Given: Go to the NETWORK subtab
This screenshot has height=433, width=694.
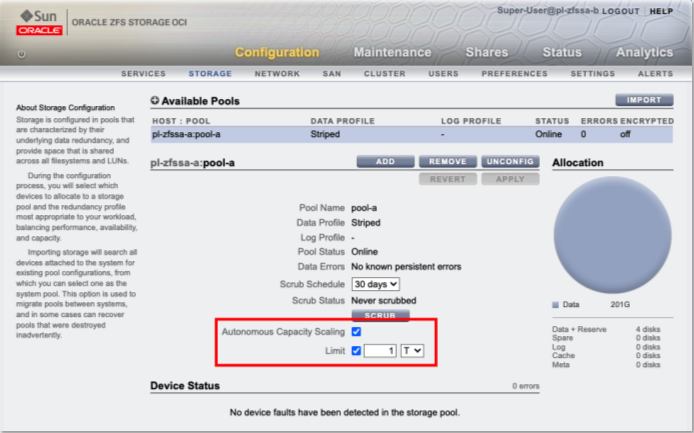Looking at the screenshot, I should pos(277,73).
